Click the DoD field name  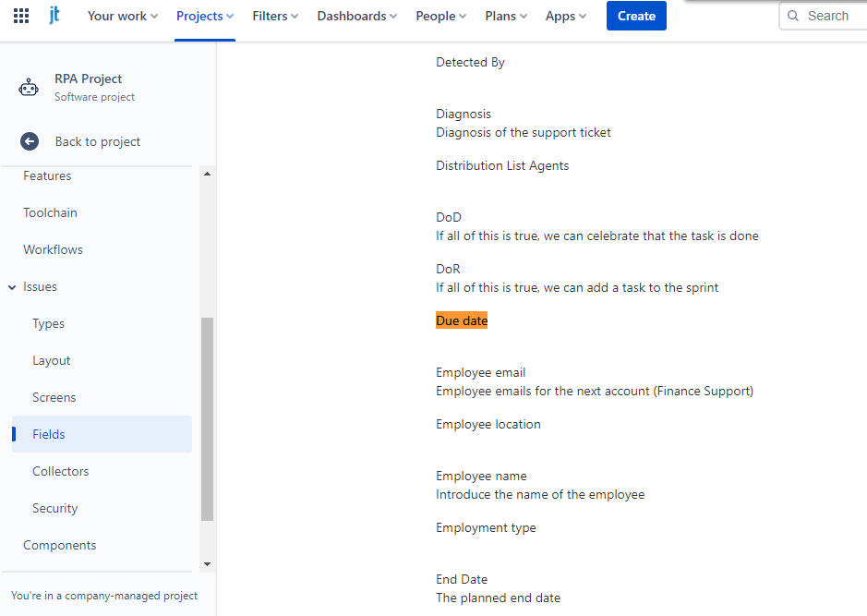[x=449, y=217]
